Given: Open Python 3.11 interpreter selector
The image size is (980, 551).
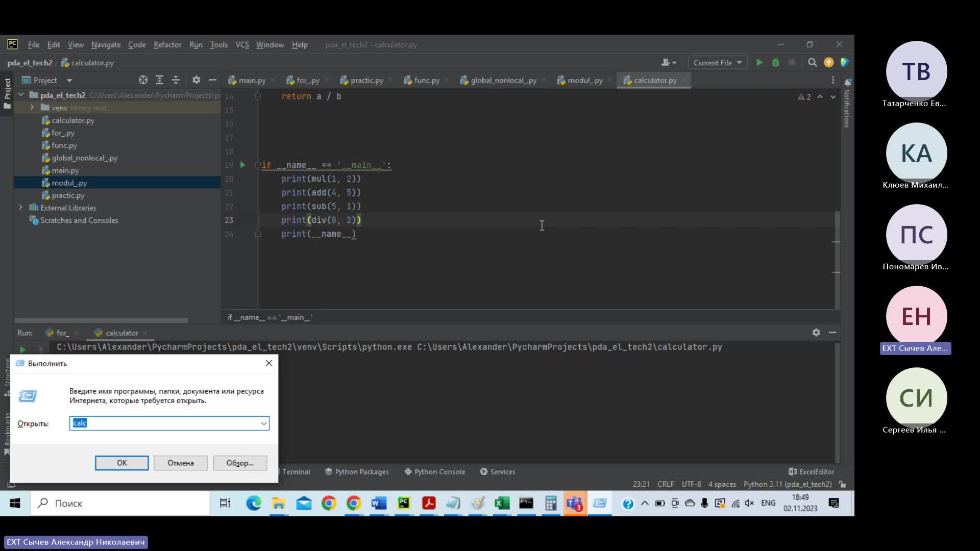Looking at the screenshot, I should pos(787,484).
